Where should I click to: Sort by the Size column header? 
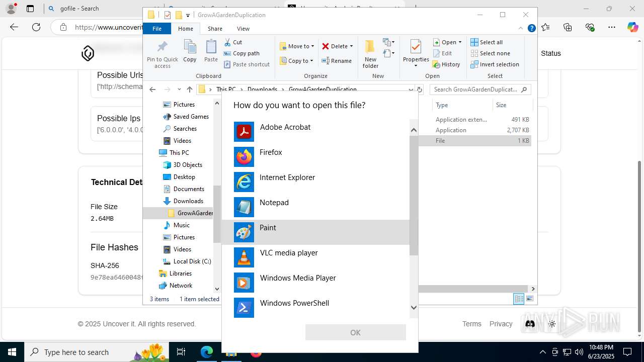pyautogui.click(x=512, y=105)
